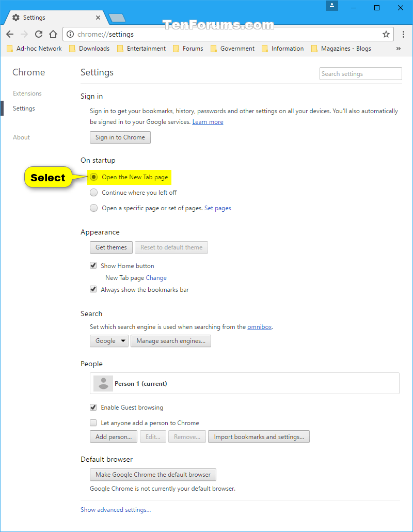The height and width of the screenshot is (532, 413).
Task: Click the back navigation arrow
Action: (10, 34)
